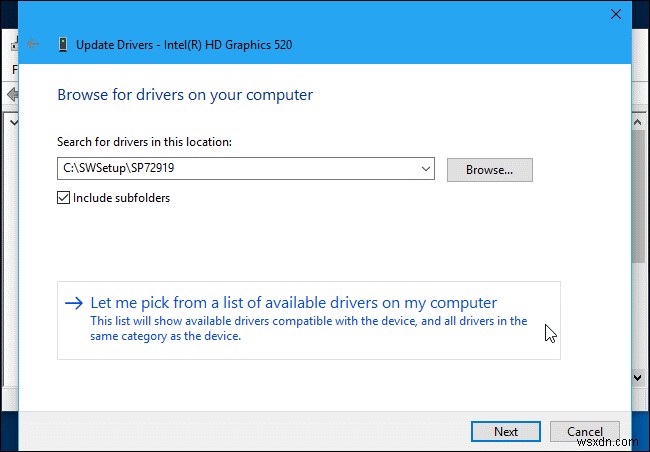Click the background scrollbar's up arrow
Image resolution: width=650 pixels, height=452 pixels.
tap(639, 120)
